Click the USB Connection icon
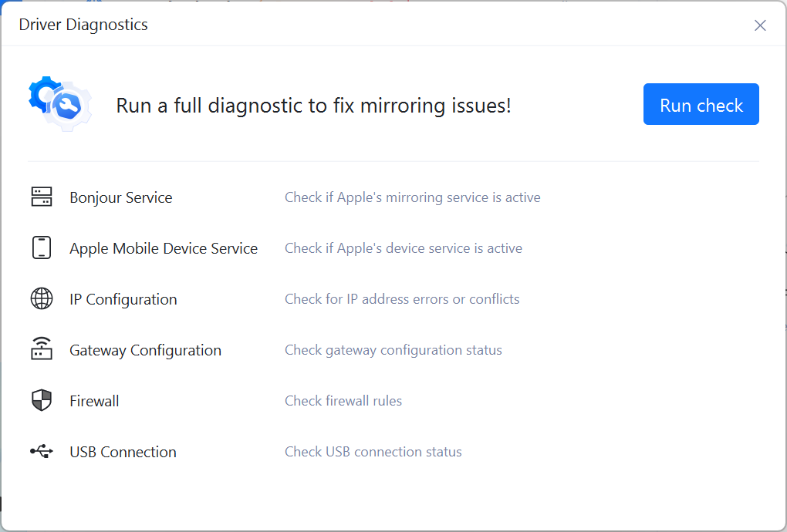Image resolution: width=787 pixels, height=532 pixels. point(42,451)
